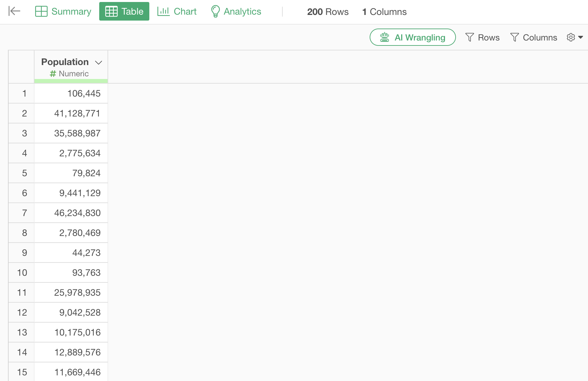Screen dimensions: 588x381
Task: Click the Columns filter funnel icon
Action: click(x=514, y=37)
